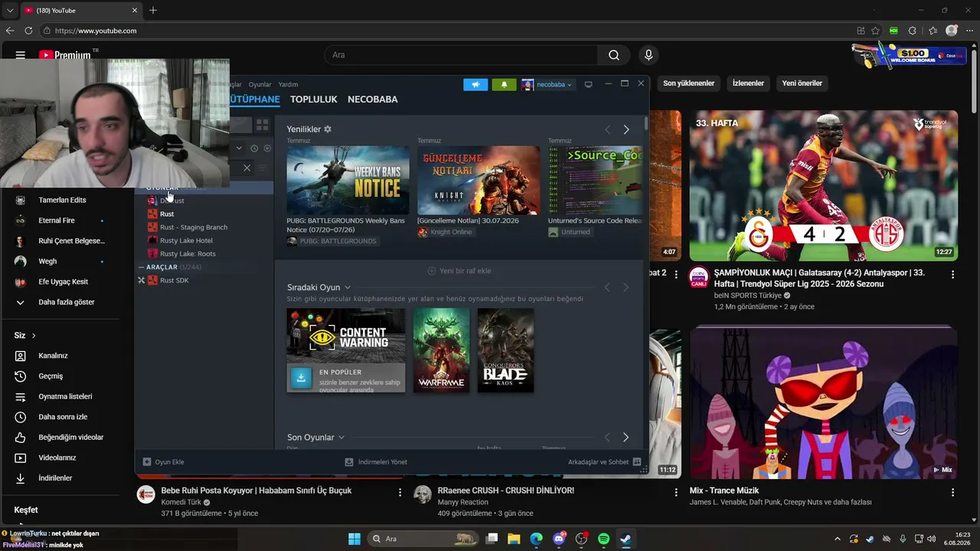Open Steam library category filter dropdown
Viewport: 980px width, 551px height.
click(x=239, y=148)
